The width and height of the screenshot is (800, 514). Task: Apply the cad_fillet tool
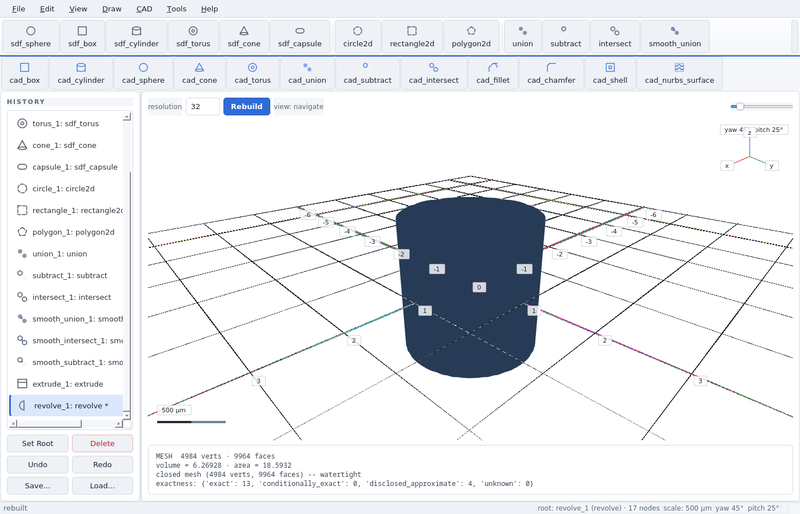click(x=492, y=74)
